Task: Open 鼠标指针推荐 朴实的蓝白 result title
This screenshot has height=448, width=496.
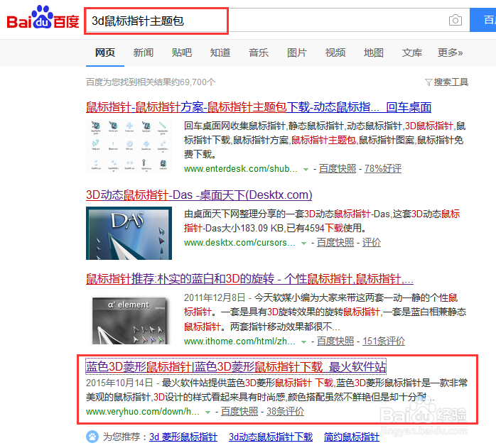Action: click(x=249, y=279)
